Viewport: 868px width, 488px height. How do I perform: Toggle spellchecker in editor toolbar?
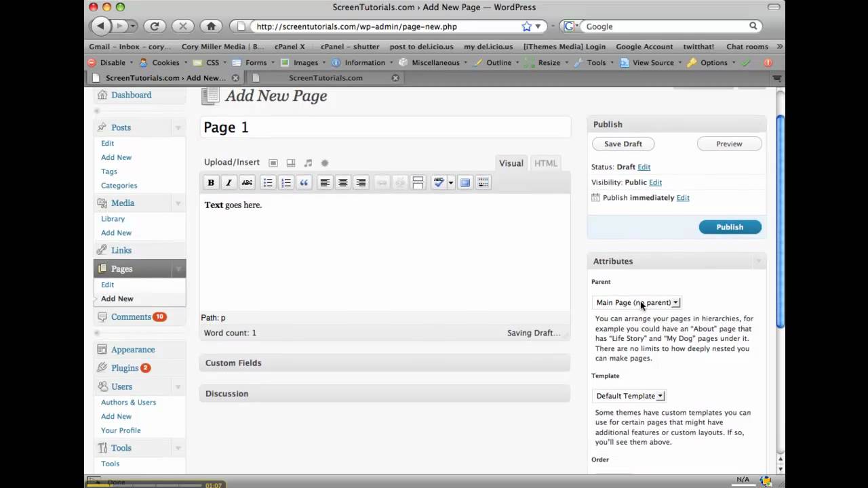[439, 182]
